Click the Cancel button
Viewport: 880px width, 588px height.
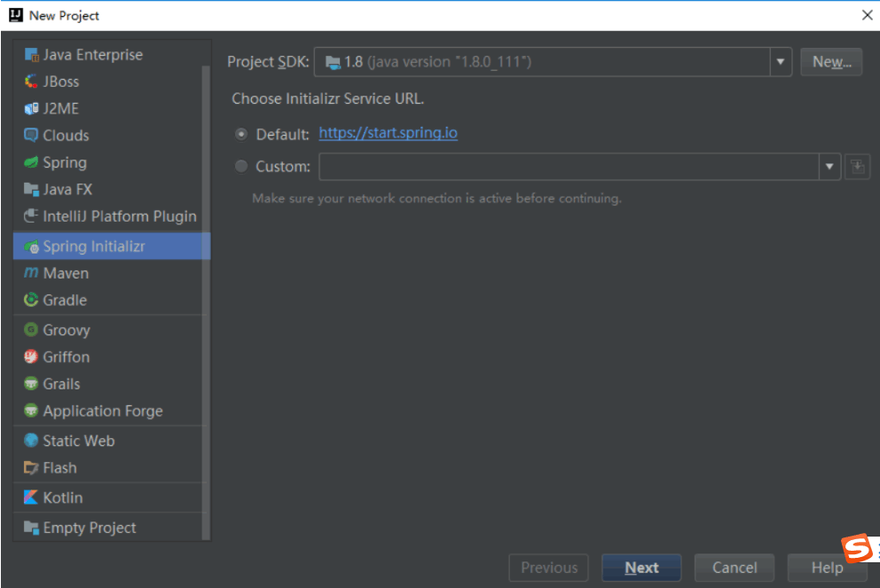click(x=735, y=568)
